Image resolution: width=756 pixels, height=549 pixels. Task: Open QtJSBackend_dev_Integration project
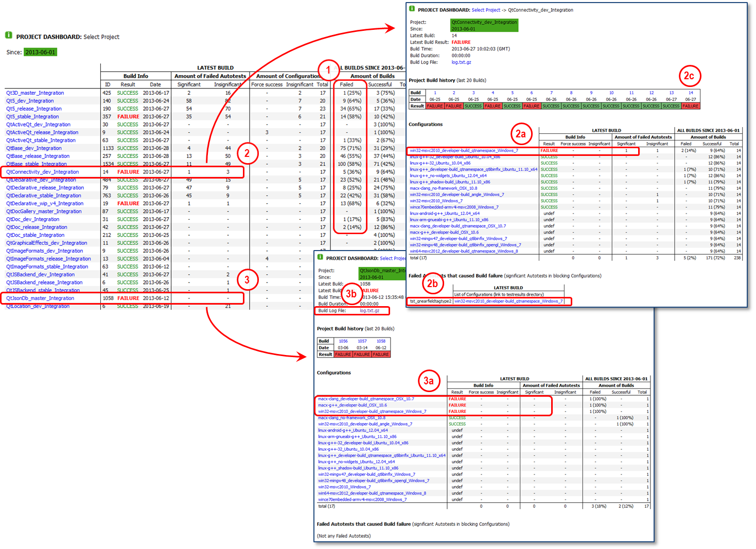tap(41, 275)
